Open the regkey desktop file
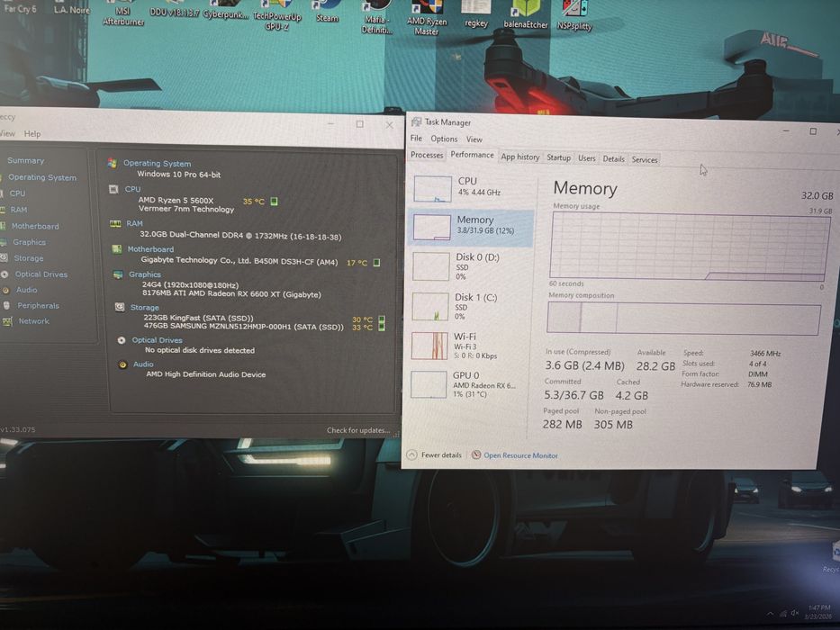This screenshot has height=630, width=840. 475,13
